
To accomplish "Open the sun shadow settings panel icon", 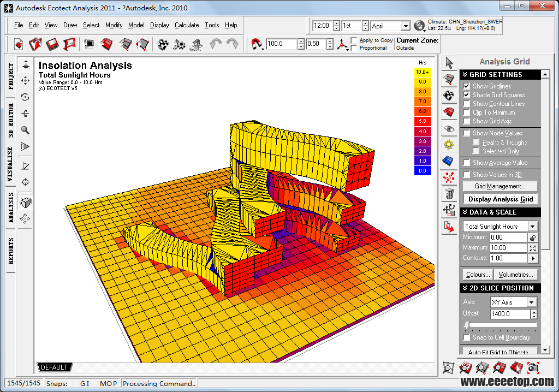I will [449, 145].
